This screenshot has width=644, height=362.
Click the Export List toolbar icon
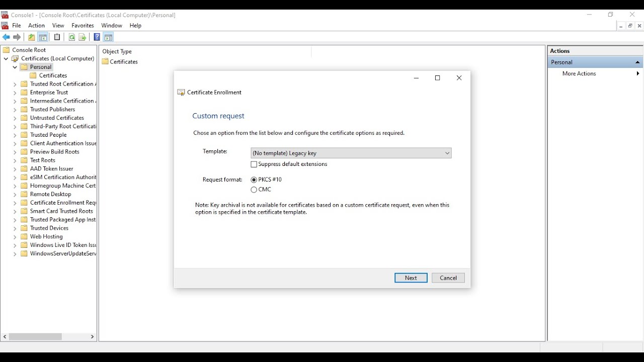[x=83, y=37]
